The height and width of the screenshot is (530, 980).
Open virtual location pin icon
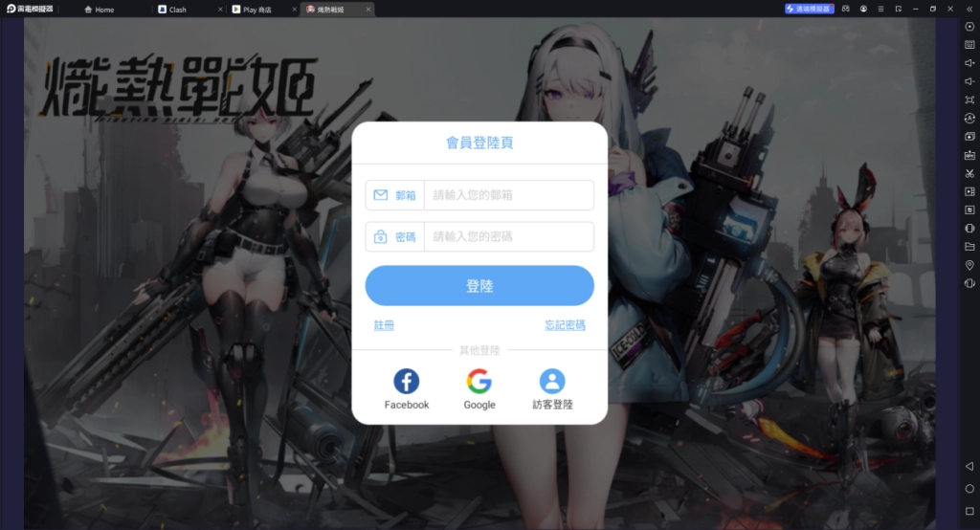tap(969, 265)
